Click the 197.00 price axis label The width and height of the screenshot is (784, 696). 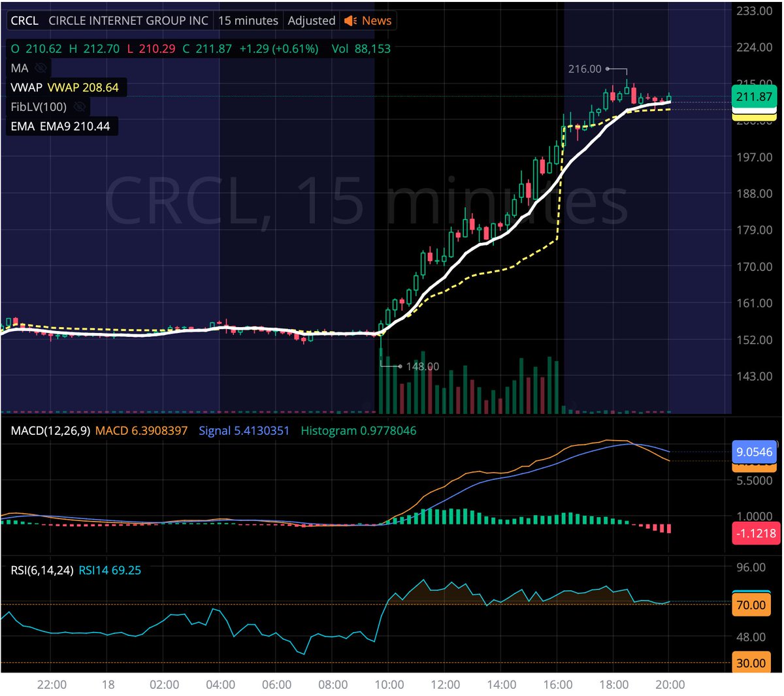click(754, 157)
